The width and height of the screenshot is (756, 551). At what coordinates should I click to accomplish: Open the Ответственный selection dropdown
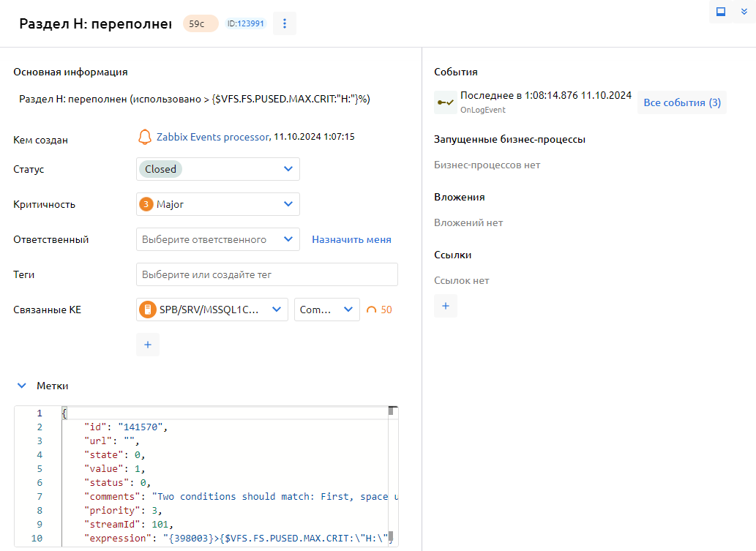point(217,239)
